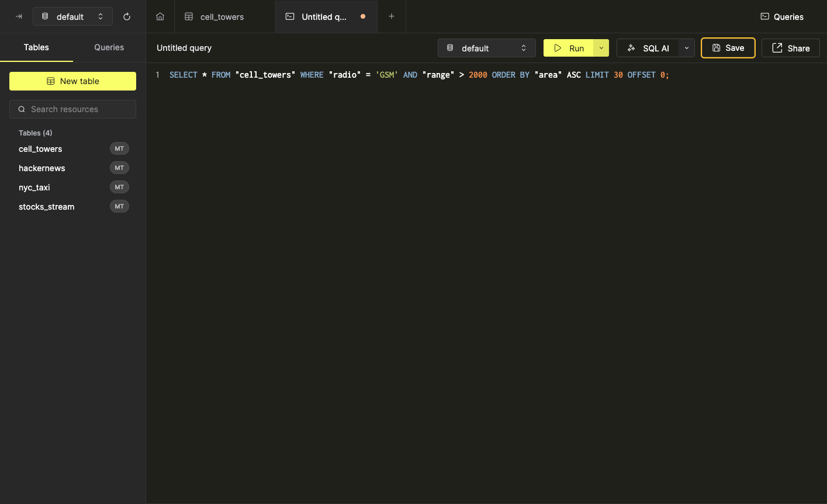827x504 pixels.
Task: Click the magnifier icon in the search box
Action: (x=22, y=109)
